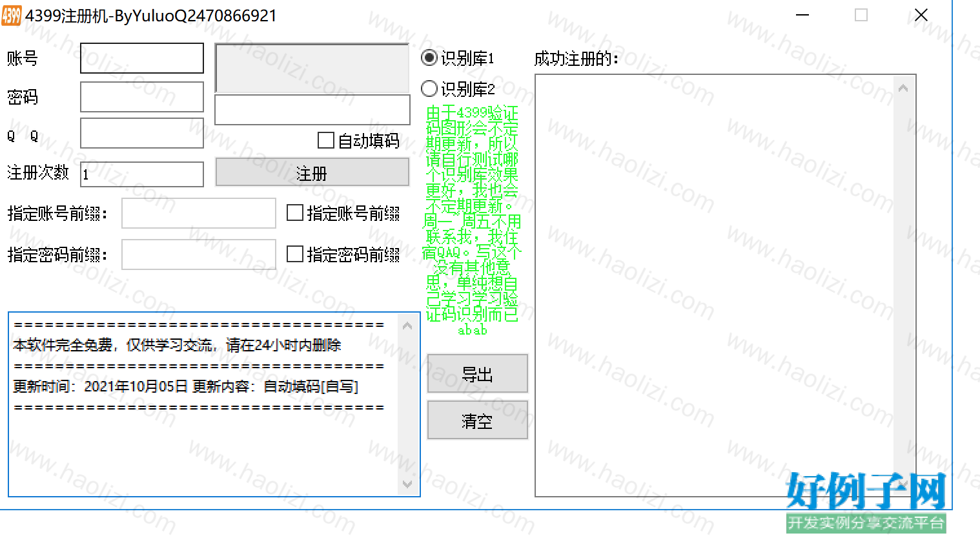
Task: Enable the 自动填码 checkbox
Action: point(326,140)
